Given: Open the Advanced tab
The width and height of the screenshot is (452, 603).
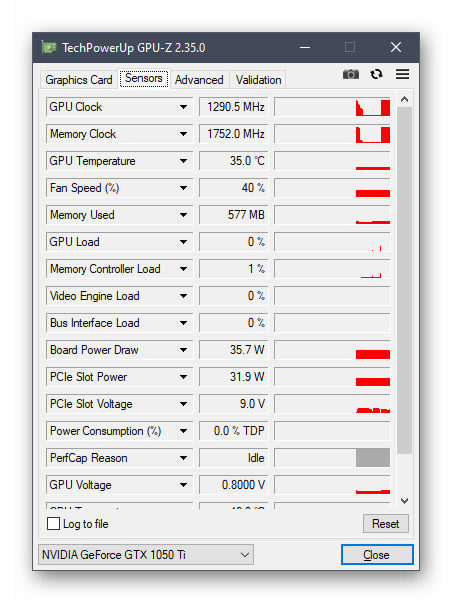Looking at the screenshot, I should (x=199, y=80).
